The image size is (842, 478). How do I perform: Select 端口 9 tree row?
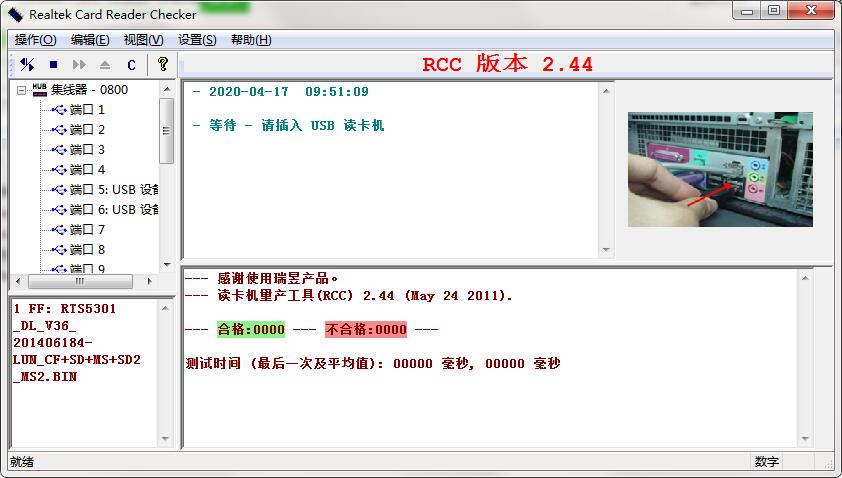click(x=88, y=268)
